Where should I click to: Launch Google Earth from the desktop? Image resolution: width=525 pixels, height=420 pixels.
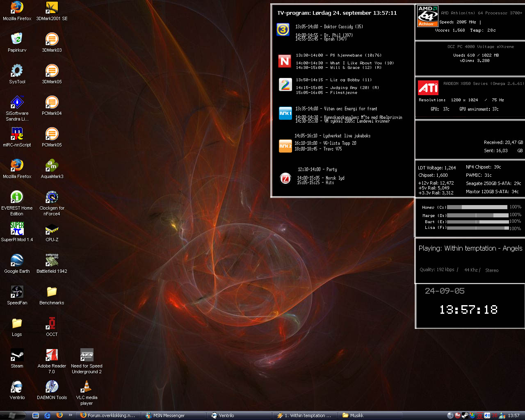(x=17, y=264)
